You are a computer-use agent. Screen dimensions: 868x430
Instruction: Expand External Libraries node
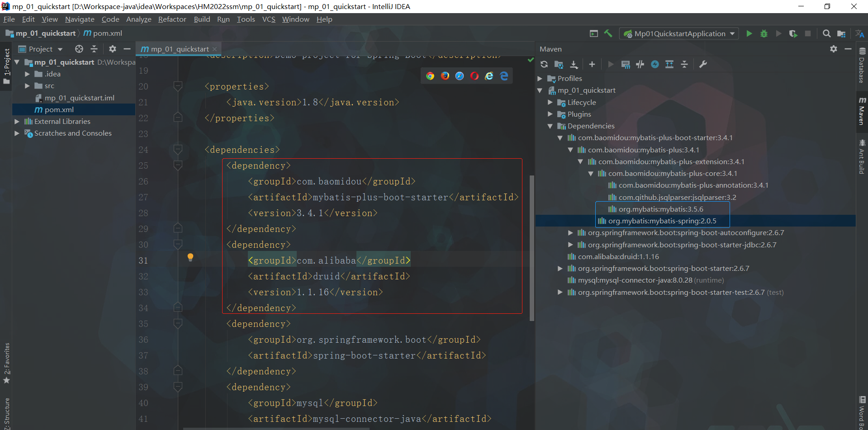pos(17,121)
